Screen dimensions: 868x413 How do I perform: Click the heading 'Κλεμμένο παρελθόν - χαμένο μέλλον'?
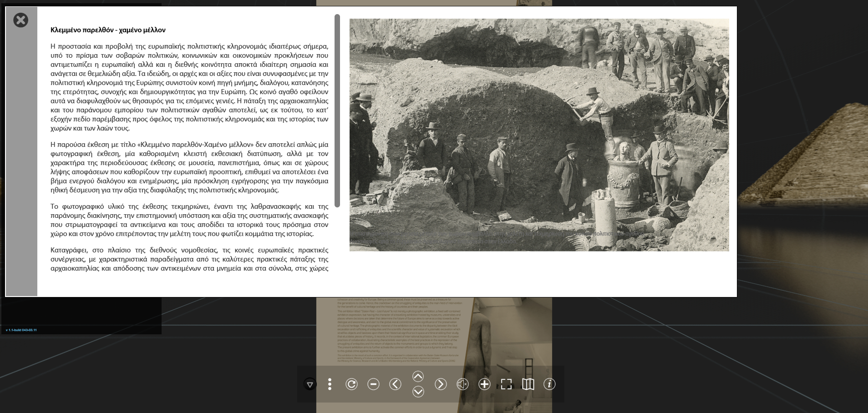(108, 30)
